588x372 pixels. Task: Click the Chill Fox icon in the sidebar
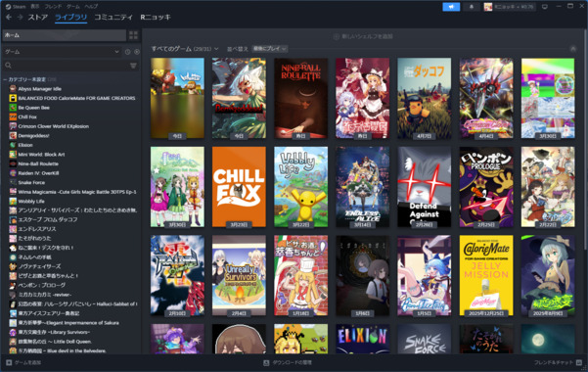tap(13, 117)
